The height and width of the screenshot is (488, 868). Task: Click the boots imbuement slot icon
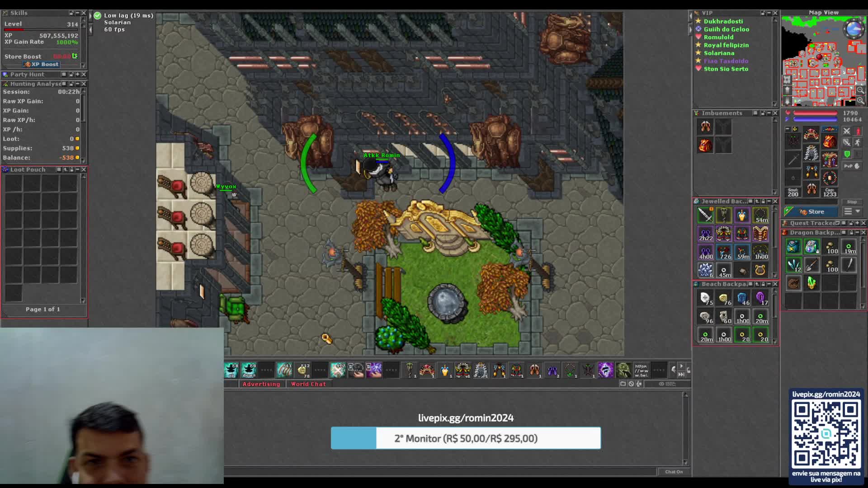[x=705, y=127]
